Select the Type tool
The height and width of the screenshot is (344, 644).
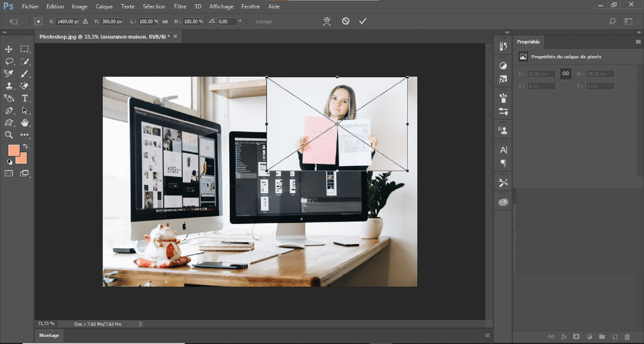coord(24,98)
